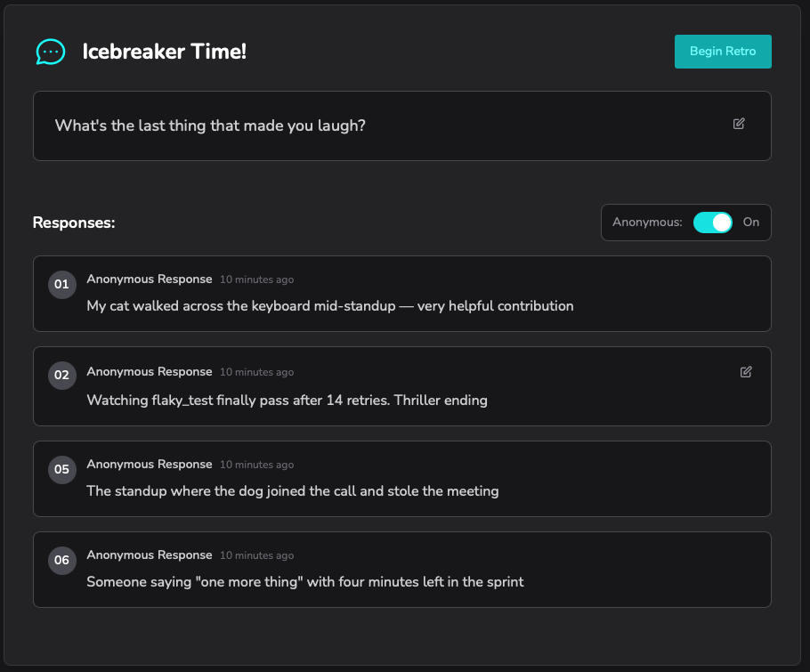Edit response 02 using its pencil icon

746,372
